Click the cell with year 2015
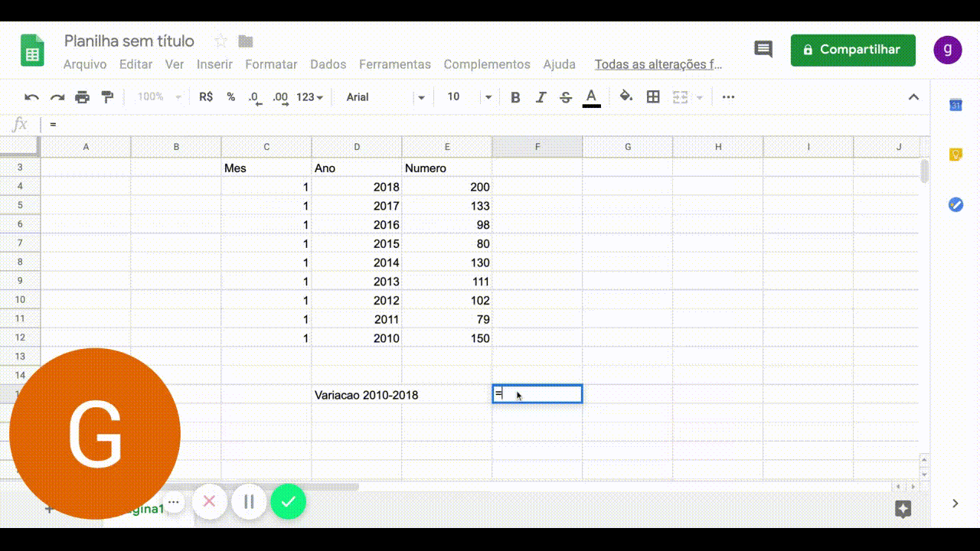Image resolution: width=980 pixels, height=551 pixels. pos(357,243)
